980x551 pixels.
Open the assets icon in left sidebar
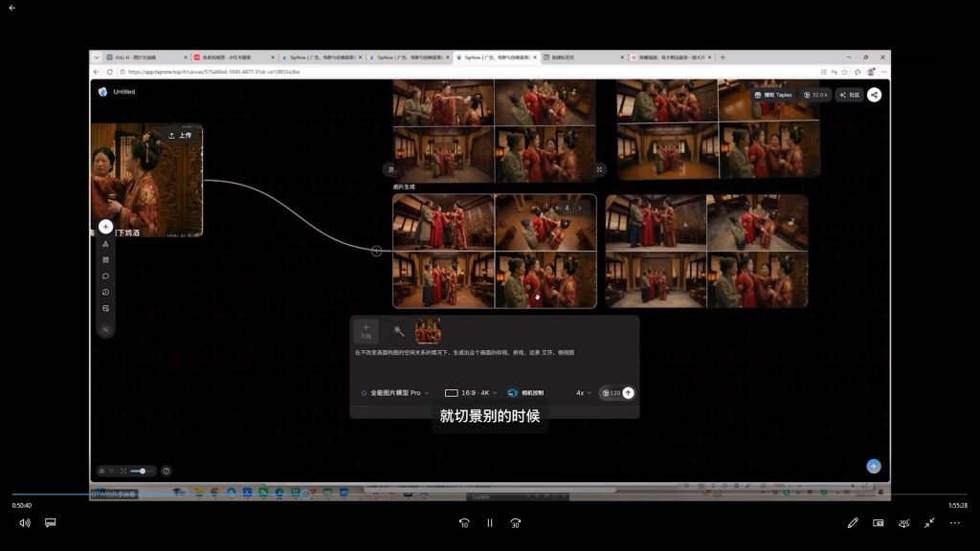(105, 244)
